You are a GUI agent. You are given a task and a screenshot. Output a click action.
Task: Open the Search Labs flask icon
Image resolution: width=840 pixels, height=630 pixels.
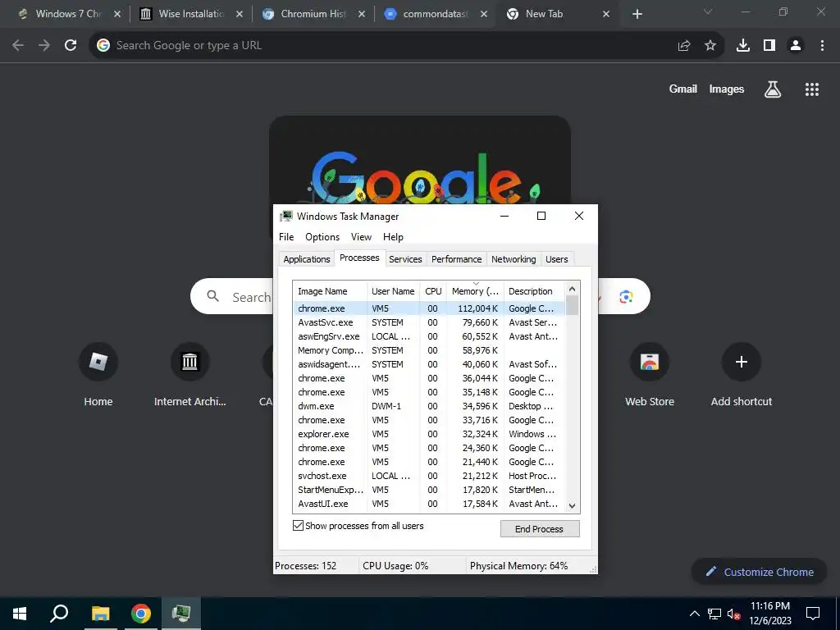pos(773,89)
